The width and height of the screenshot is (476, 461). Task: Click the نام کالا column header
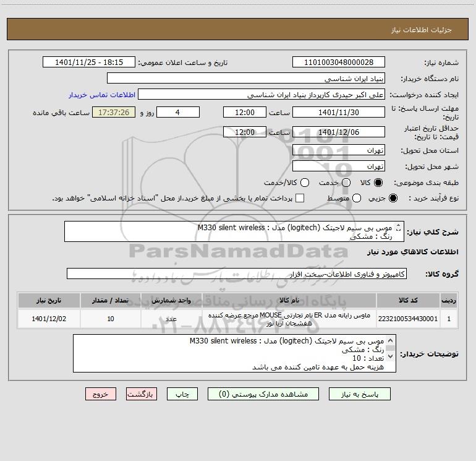click(x=289, y=300)
